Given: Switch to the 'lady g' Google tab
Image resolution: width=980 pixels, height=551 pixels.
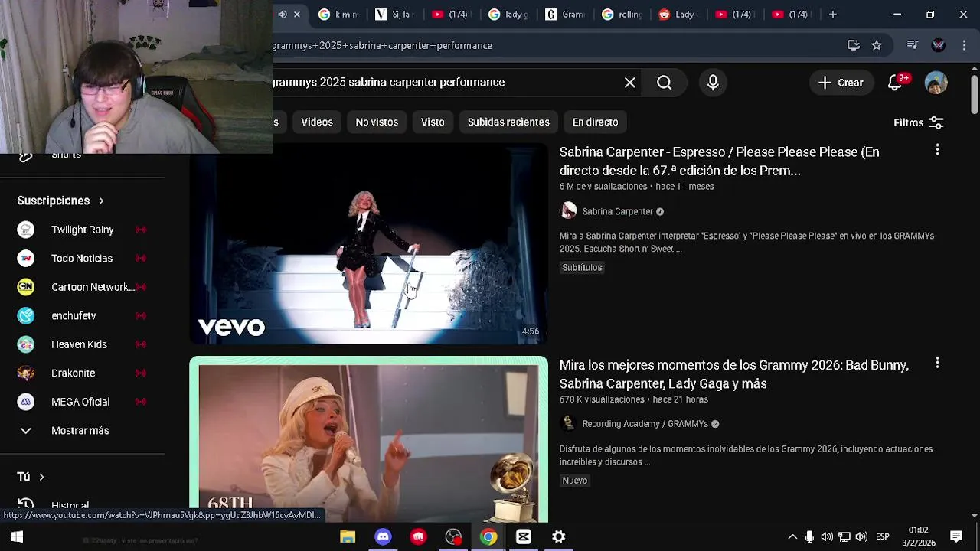Looking at the screenshot, I should pyautogui.click(x=508, y=15).
